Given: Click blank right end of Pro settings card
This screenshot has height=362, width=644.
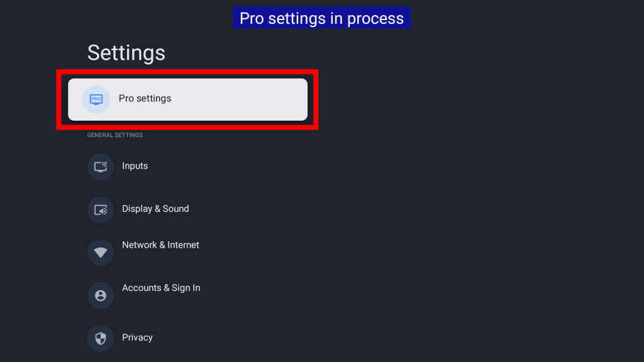Looking at the screenshot, I should 267,100.
